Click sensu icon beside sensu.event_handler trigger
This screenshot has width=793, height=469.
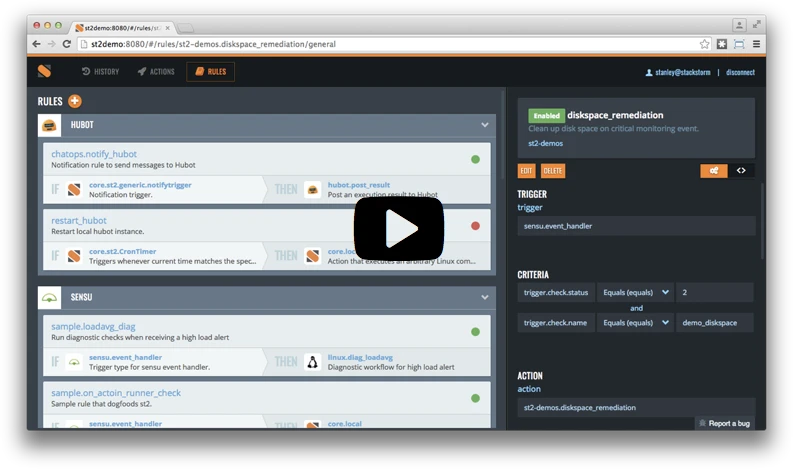point(74,362)
